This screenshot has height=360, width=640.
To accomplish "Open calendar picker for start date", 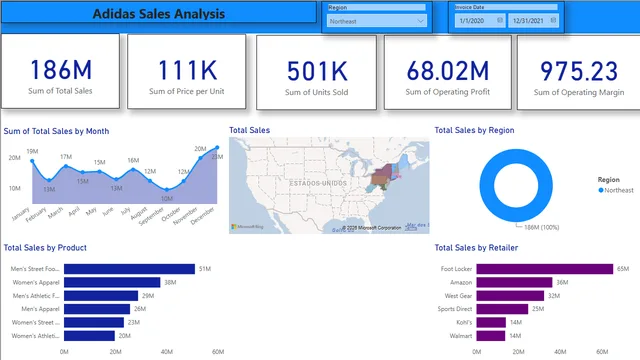I will click(500, 20).
